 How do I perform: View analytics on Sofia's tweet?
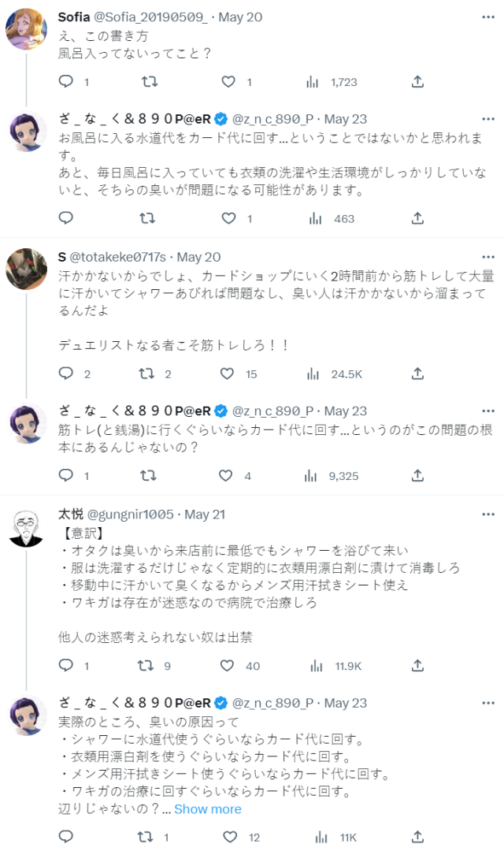[311, 81]
